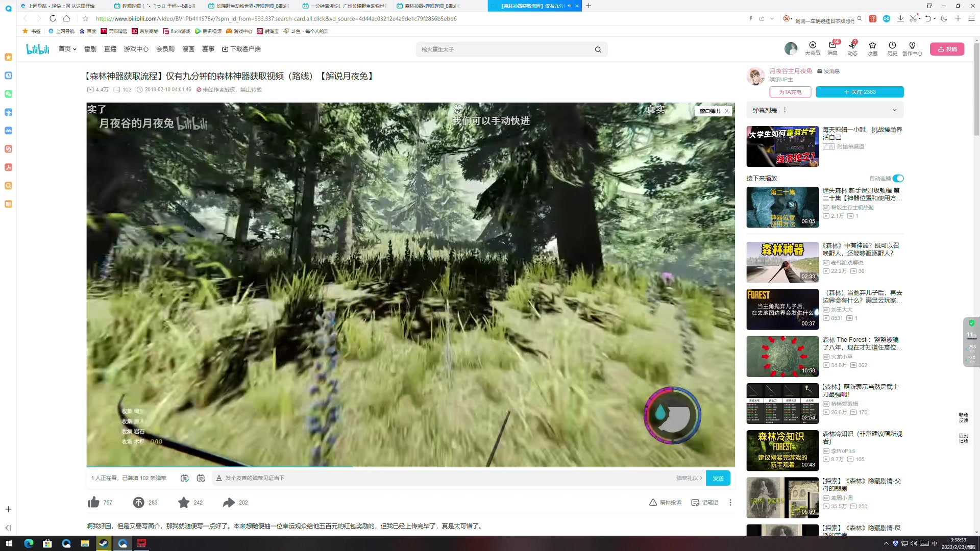Open Microsoft Edge from the taskbar
980x551 pixels.
(29, 543)
